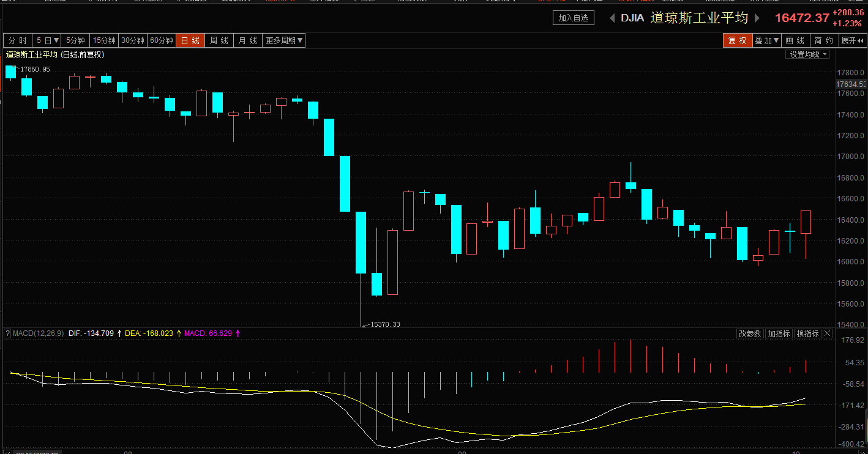Go to the previous index using the left arrow
Screen dimensions: 868x454
click(x=612, y=18)
